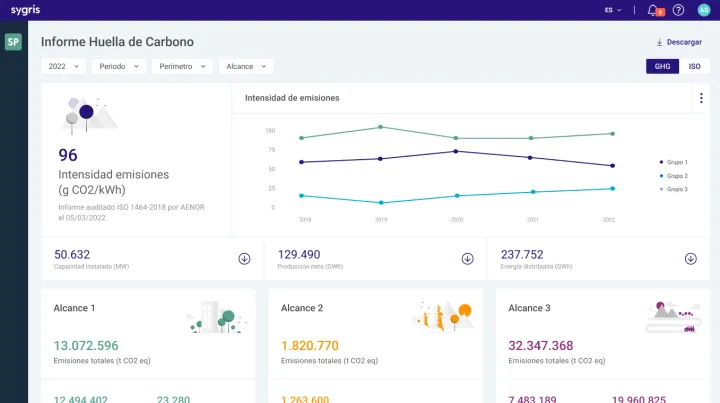Select the GHG report standard
Screen dimensions: 720x403
[x=662, y=66]
